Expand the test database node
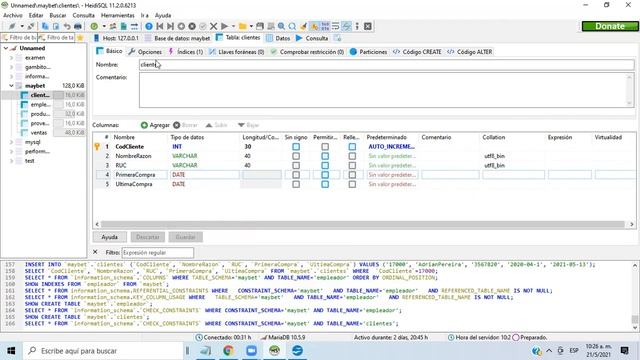 [x=11, y=161]
